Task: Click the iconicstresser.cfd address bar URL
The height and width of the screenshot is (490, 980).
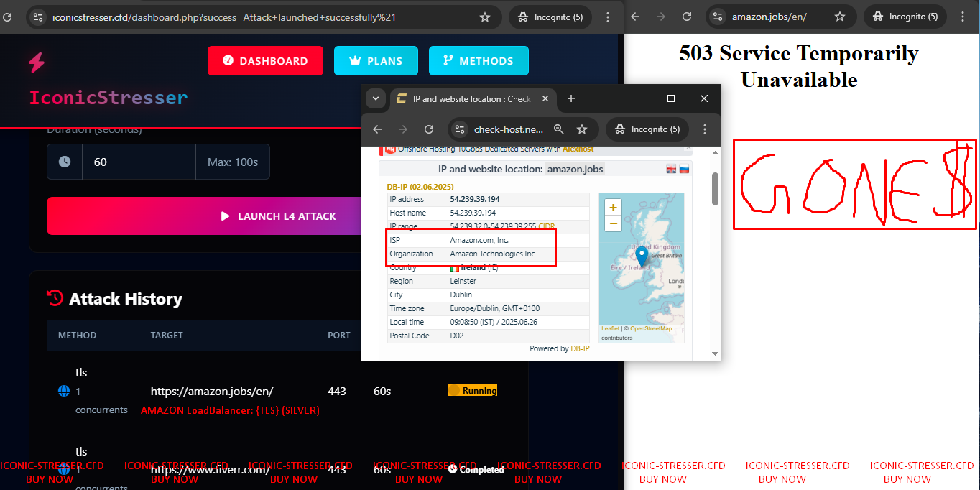Action: (x=224, y=17)
